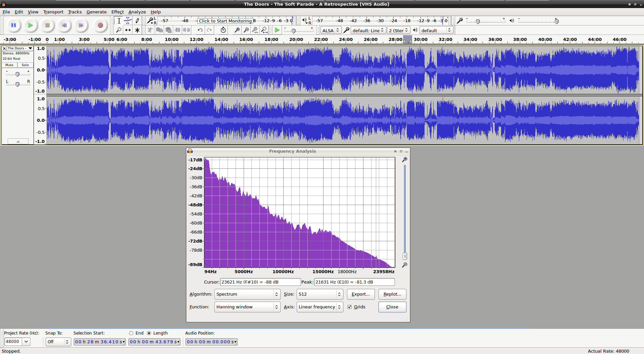644x354 pixels.
Task: Click the Trim audio icon
Action: coord(178,30)
